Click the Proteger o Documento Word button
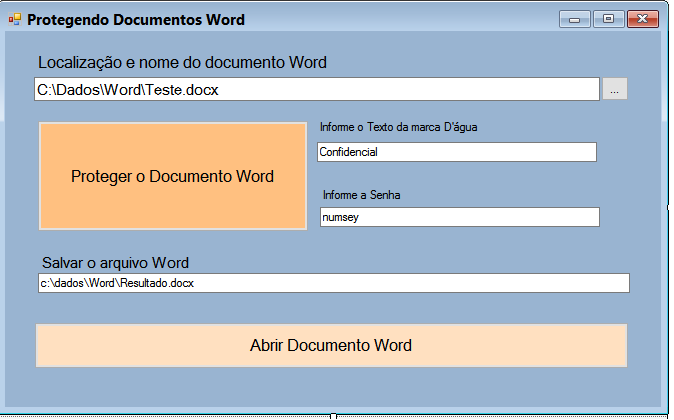The image size is (674, 420). pos(173,176)
